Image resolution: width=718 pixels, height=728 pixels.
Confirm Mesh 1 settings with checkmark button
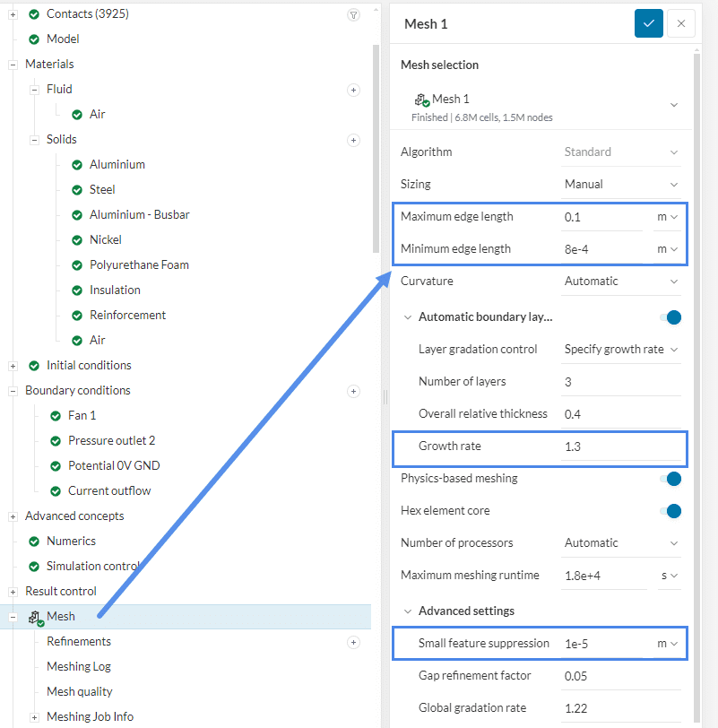click(x=648, y=23)
